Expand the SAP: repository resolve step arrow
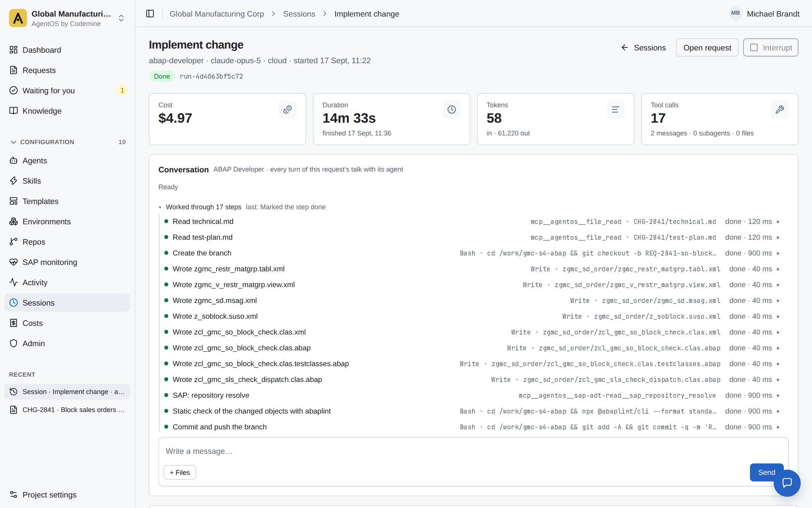 point(778,395)
